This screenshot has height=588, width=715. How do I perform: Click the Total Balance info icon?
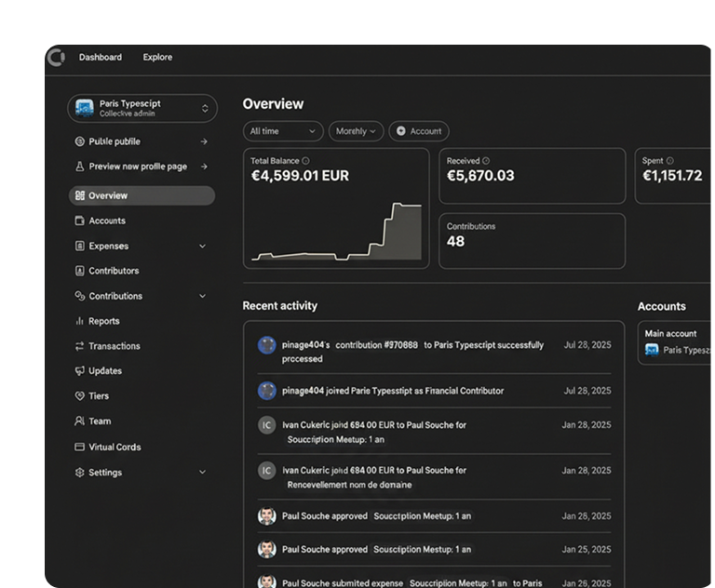click(x=305, y=161)
